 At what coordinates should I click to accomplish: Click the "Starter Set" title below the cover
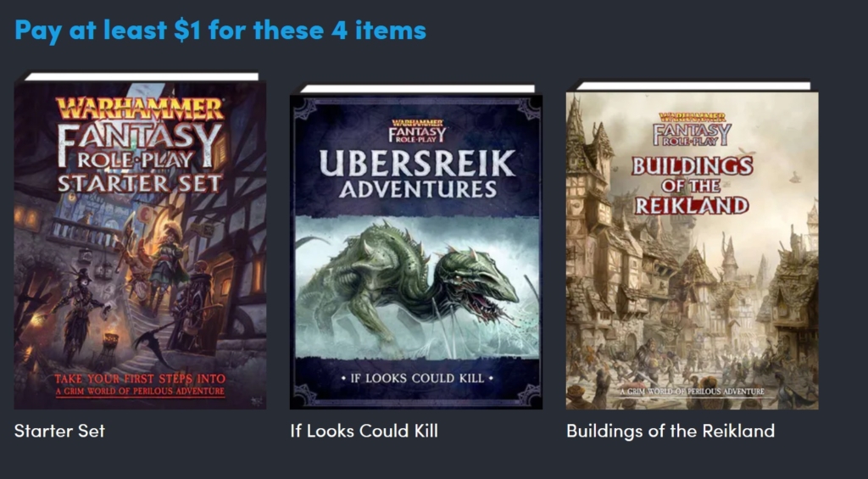[x=59, y=431]
